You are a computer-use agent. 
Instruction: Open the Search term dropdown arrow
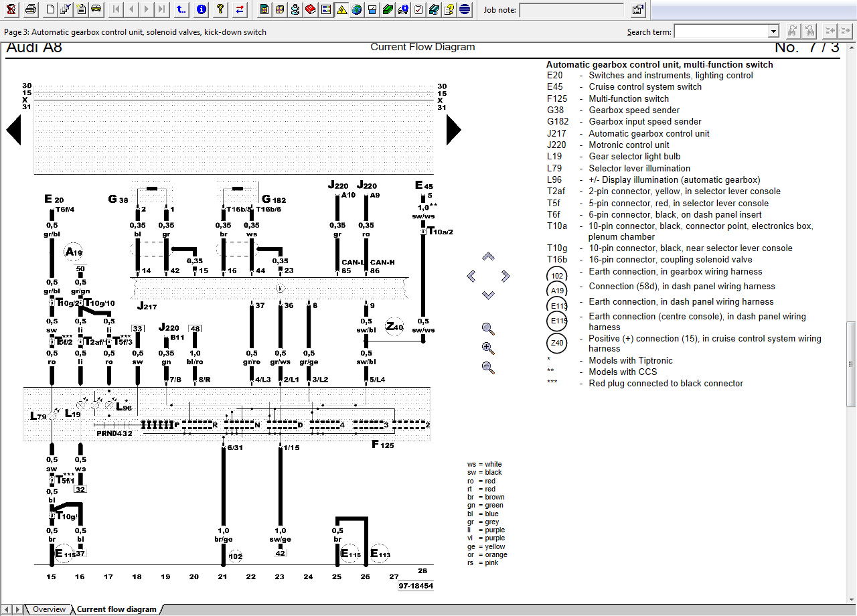pos(774,31)
